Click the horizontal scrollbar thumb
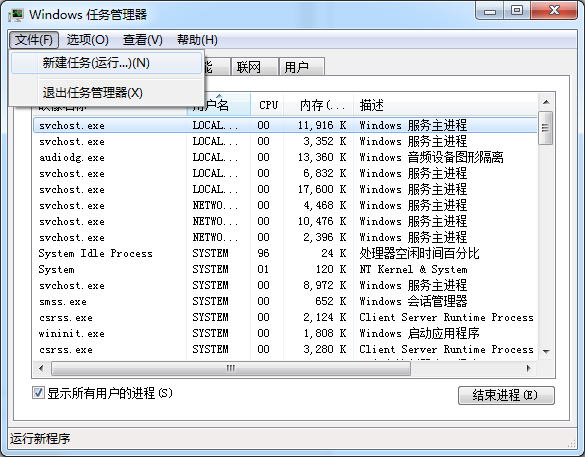This screenshot has width=585, height=457. (x=231, y=369)
